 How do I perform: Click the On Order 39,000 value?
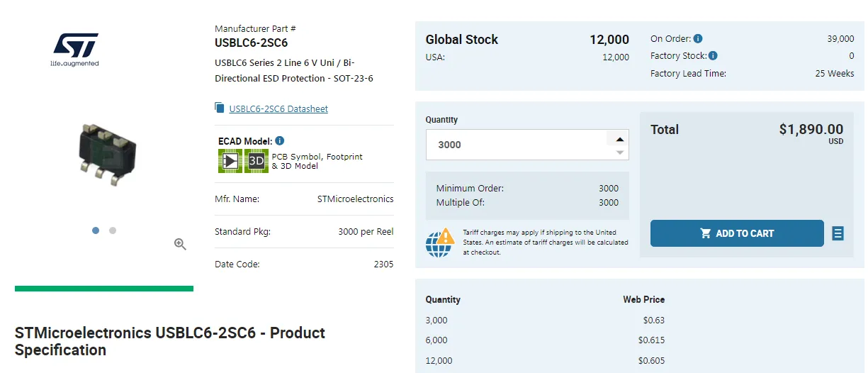point(840,38)
